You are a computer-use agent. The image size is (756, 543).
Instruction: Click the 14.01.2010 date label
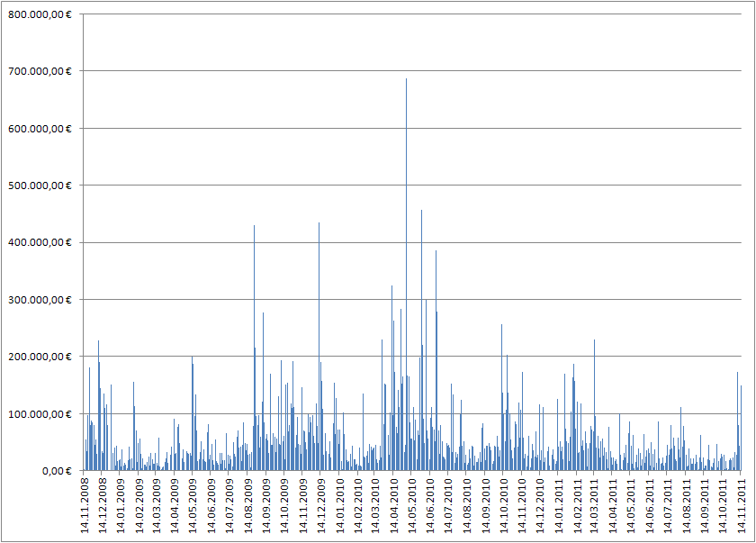pyautogui.click(x=339, y=505)
